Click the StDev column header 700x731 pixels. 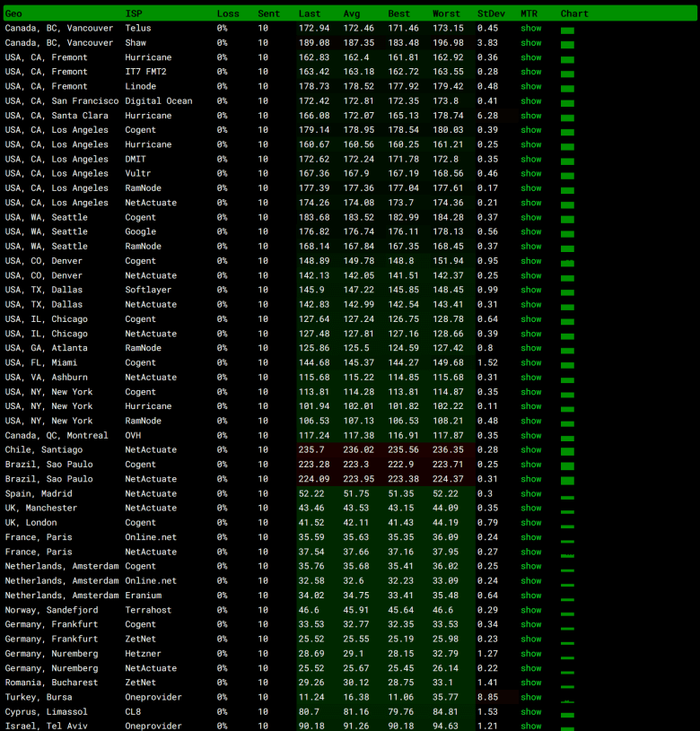(491, 13)
